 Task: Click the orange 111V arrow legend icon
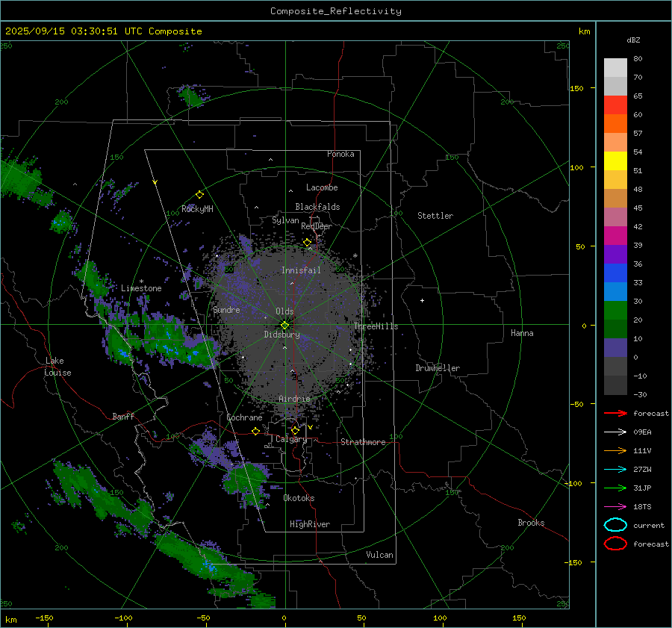pos(615,450)
